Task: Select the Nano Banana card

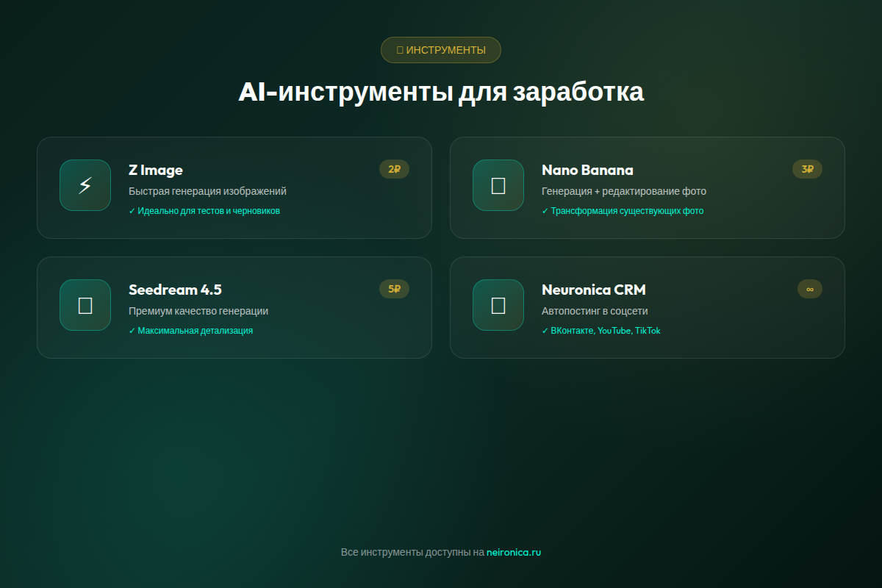Action: [648, 187]
